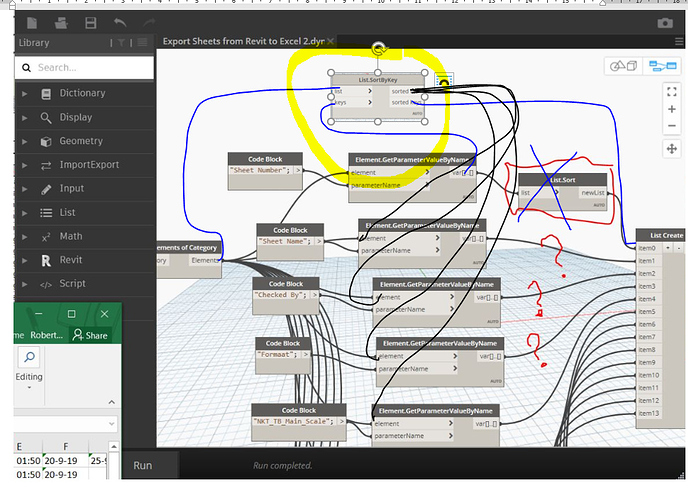Click the library list layout icon
The image size is (688, 500).
[142, 43]
